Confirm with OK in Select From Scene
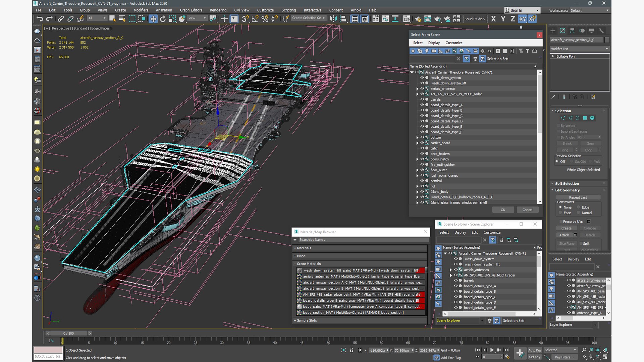The width and height of the screenshot is (644, 362). [503, 210]
